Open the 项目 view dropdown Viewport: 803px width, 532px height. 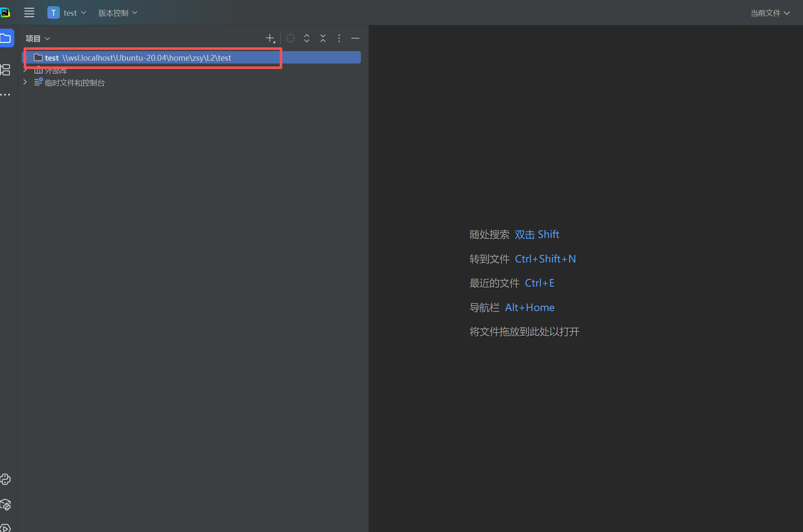37,38
